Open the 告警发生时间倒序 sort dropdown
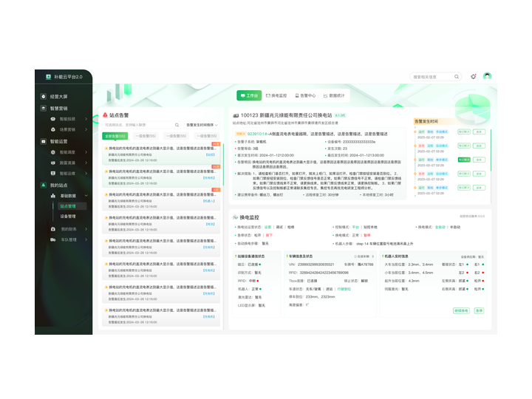The width and height of the screenshot is (532, 399). (202, 125)
